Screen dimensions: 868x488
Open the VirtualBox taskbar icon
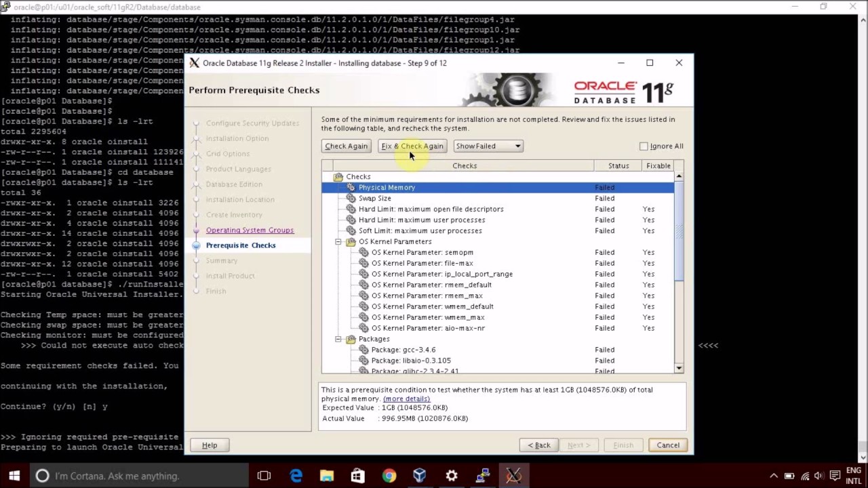[420, 476]
